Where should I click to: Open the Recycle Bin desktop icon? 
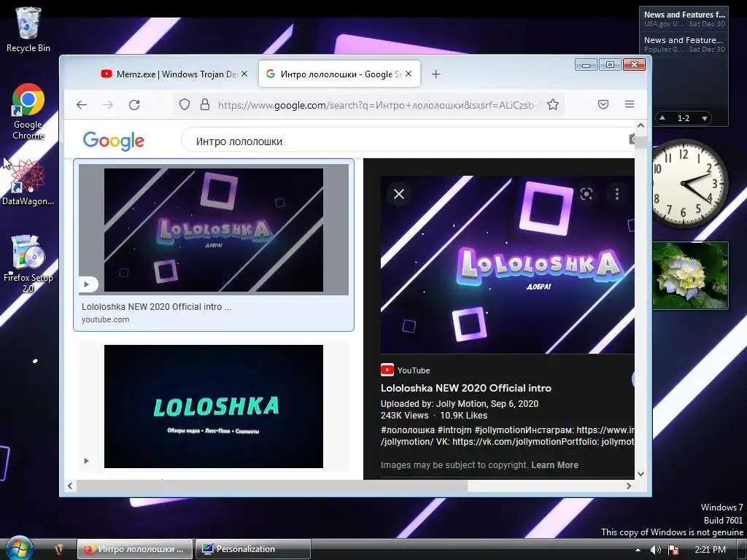[28, 29]
